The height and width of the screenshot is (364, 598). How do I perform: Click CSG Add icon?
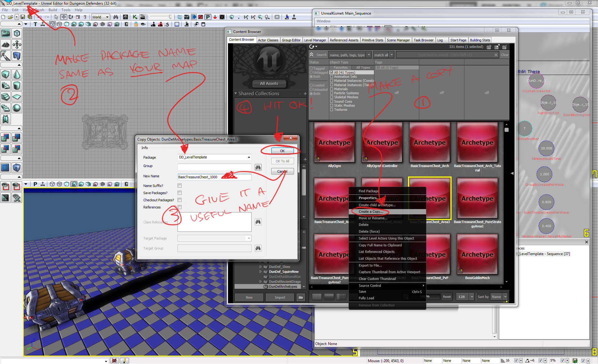coord(6,138)
